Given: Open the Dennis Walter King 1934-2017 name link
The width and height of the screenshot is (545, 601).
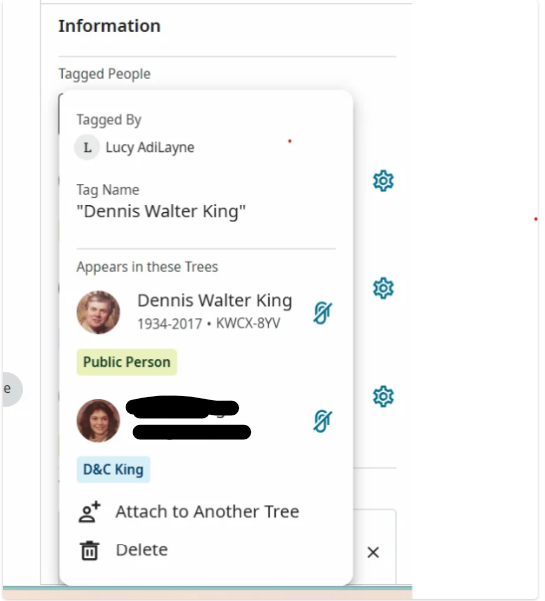Looking at the screenshot, I should click(x=215, y=300).
